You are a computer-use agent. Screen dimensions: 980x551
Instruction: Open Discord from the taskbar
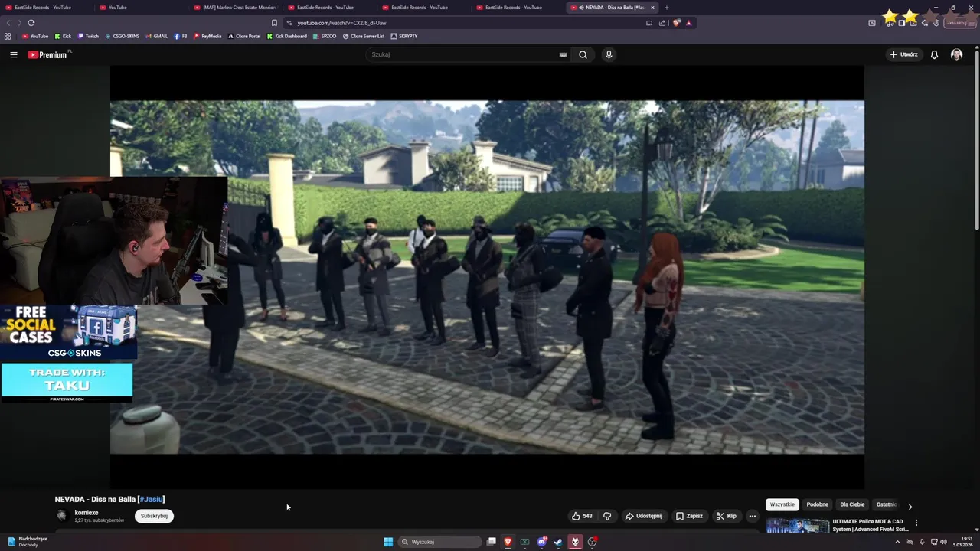[541, 542]
